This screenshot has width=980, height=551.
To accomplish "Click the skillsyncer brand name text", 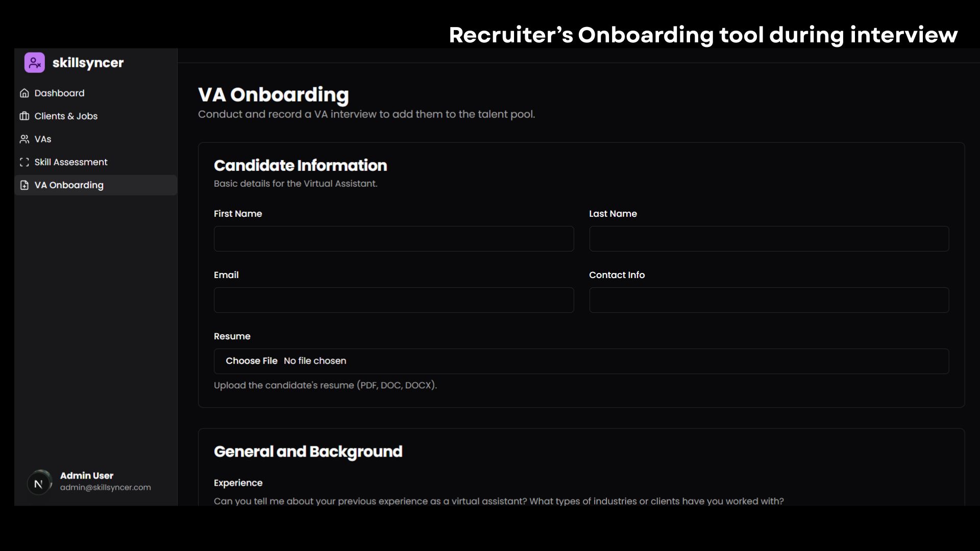I will 88,63.
